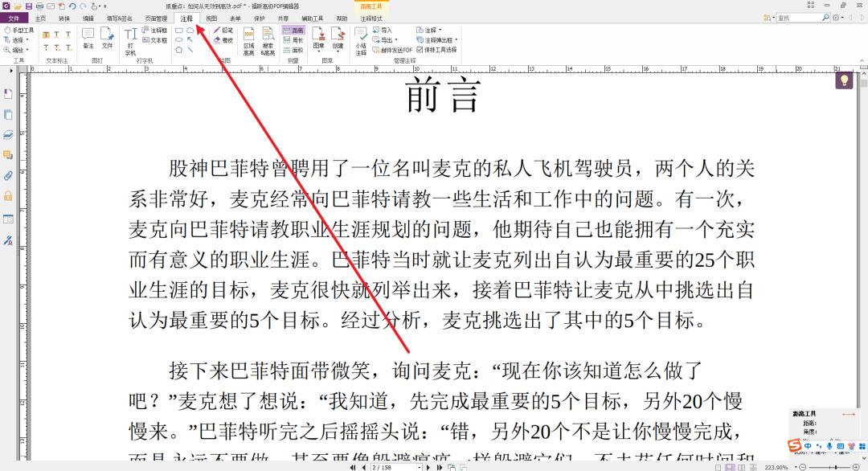This screenshot has height=471, width=868.
Task: Toggle 保持工具选择 keep tool selected
Action: click(x=440, y=48)
